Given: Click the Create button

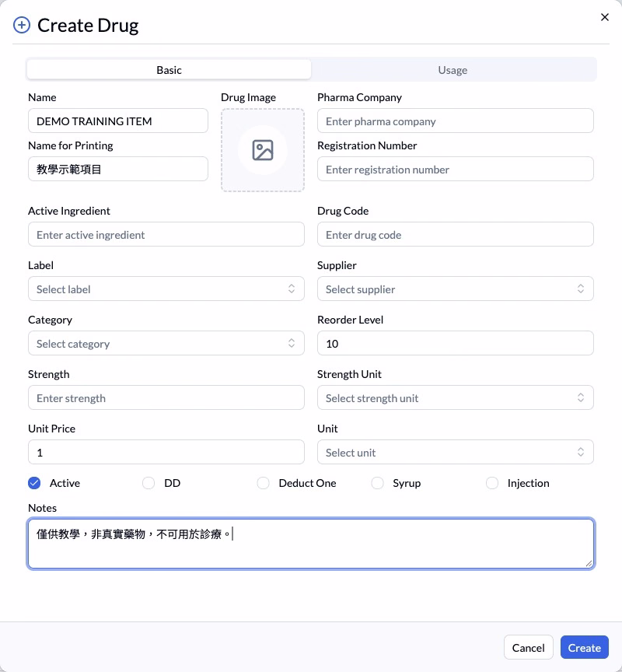Looking at the screenshot, I should pyautogui.click(x=585, y=648).
